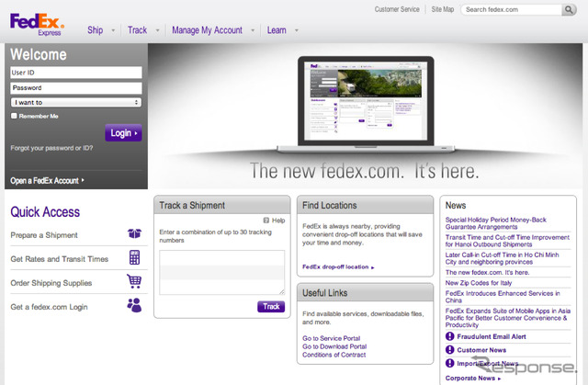This screenshot has width=588, height=385.
Task: Open Fraudulent Email Alert link
Action: (x=492, y=336)
